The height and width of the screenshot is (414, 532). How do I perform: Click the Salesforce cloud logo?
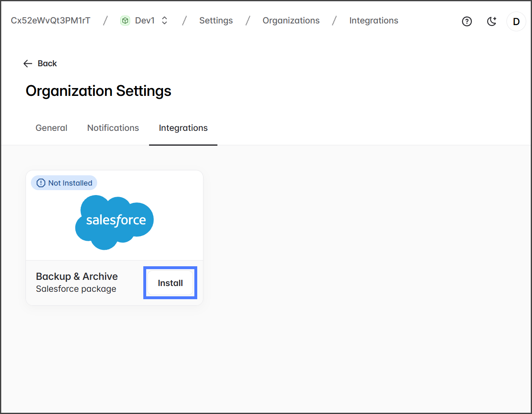114,222
